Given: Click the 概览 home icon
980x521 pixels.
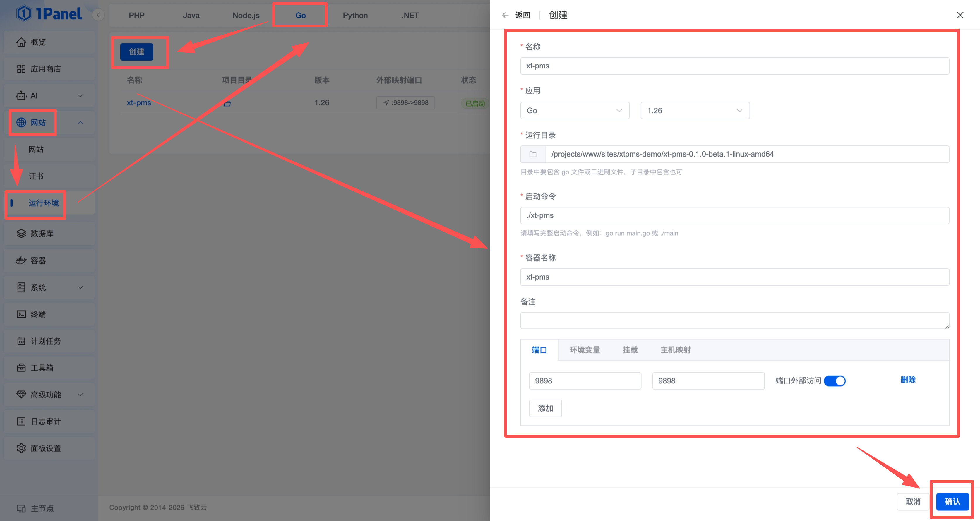Looking at the screenshot, I should point(21,42).
